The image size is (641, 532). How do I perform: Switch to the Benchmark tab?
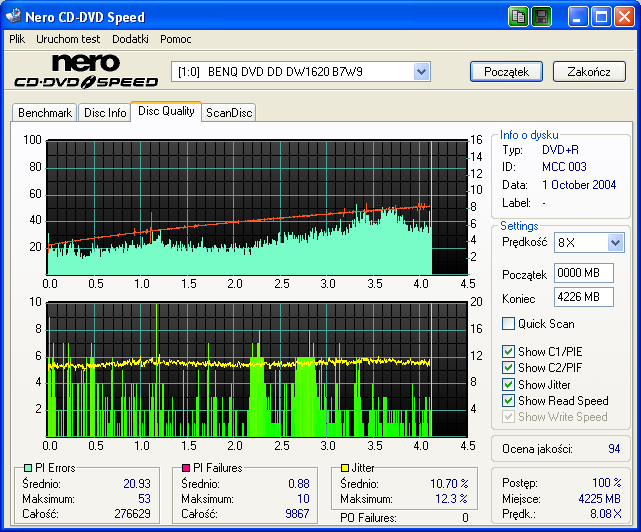click(45, 112)
